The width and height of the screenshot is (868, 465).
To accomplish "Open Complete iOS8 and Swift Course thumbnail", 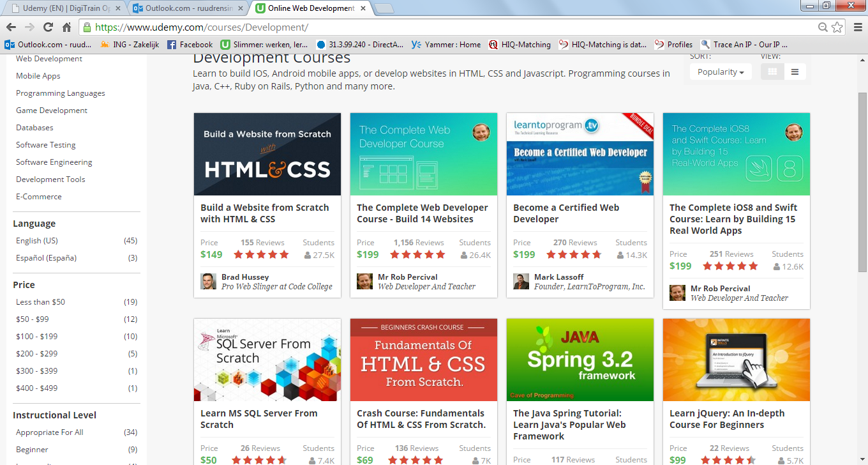I will pyautogui.click(x=737, y=154).
